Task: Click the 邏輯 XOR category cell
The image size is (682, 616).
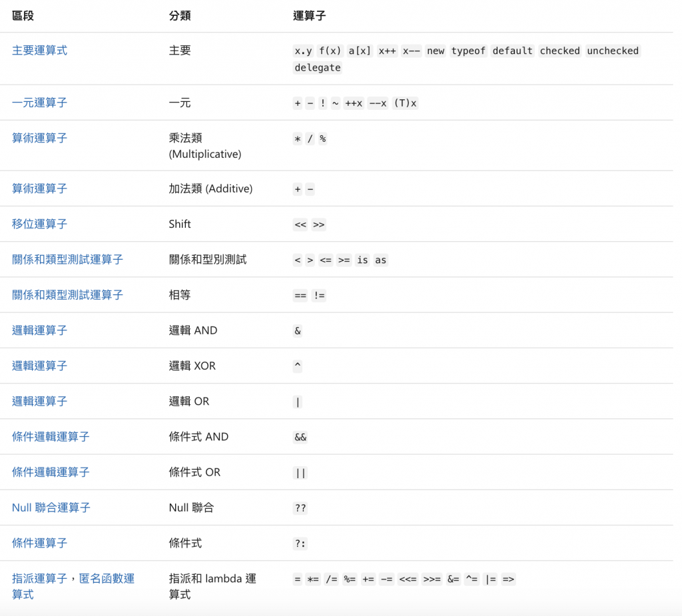Action: (192, 366)
